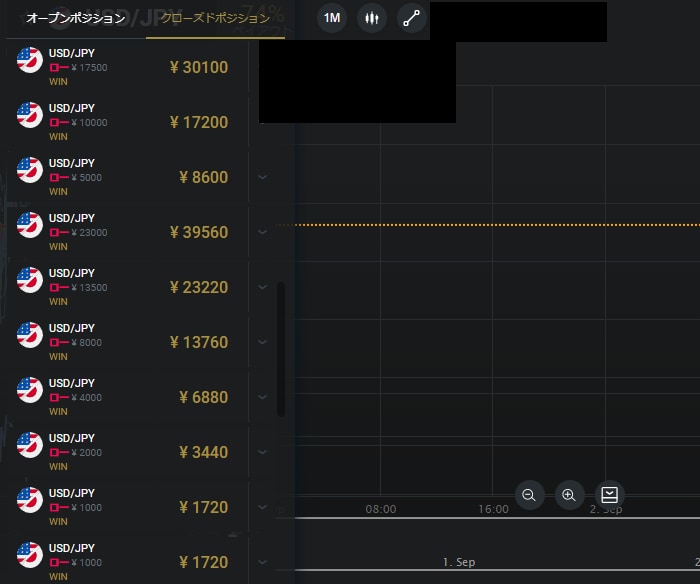Click the ¥10000 investment amount text
This screenshot has width=700, height=584.
click(x=89, y=122)
